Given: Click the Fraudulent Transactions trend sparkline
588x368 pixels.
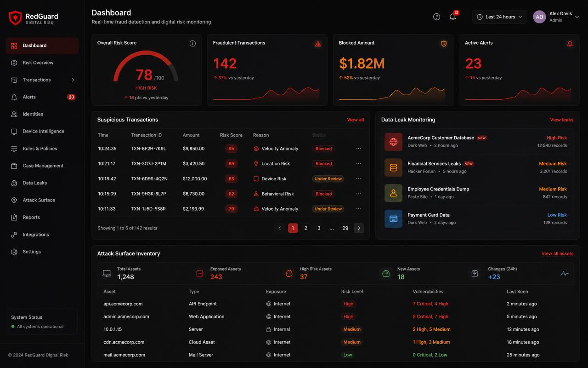Looking at the screenshot, I should click(266, 94).
